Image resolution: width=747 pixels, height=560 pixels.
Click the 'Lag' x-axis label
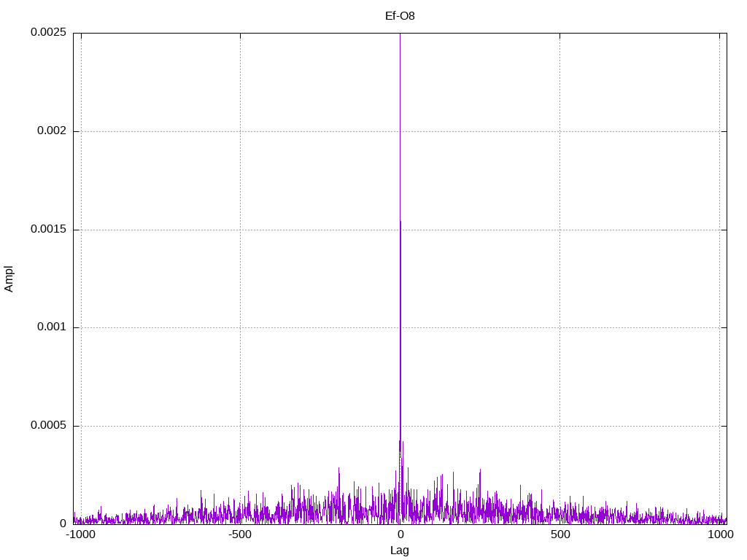coord(400,550)
